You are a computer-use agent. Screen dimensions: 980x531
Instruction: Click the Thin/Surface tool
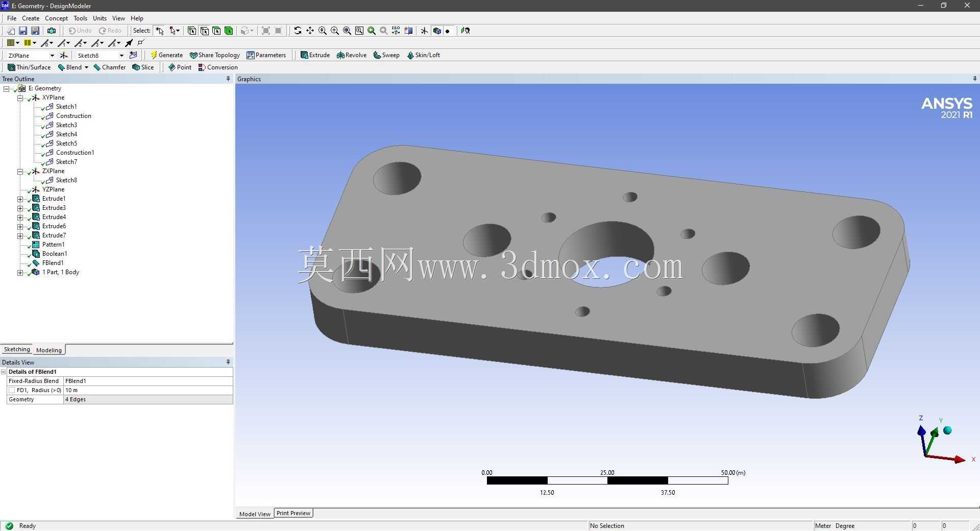29,67
